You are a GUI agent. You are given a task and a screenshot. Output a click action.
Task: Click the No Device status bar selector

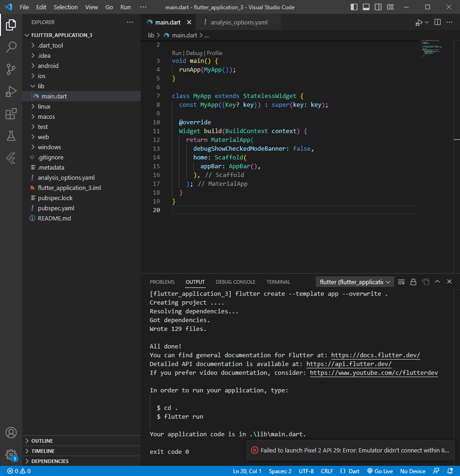pos(413,471)
